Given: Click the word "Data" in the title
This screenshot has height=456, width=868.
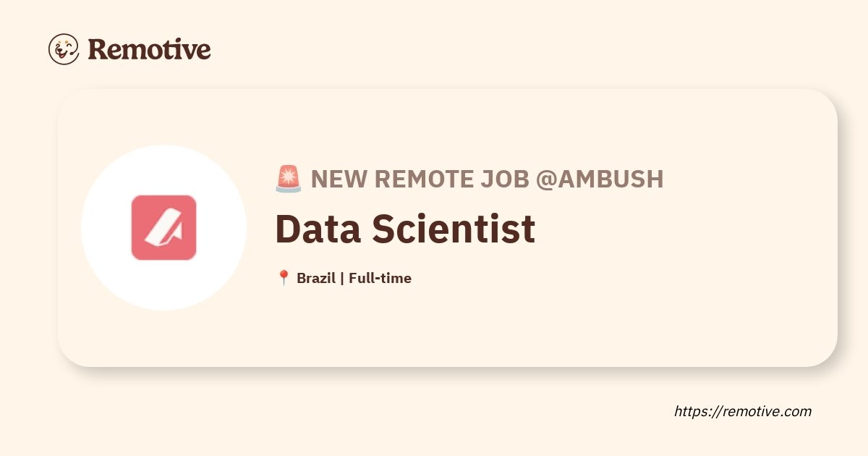Looking at the screenshot, I should [x=317, y=229].
